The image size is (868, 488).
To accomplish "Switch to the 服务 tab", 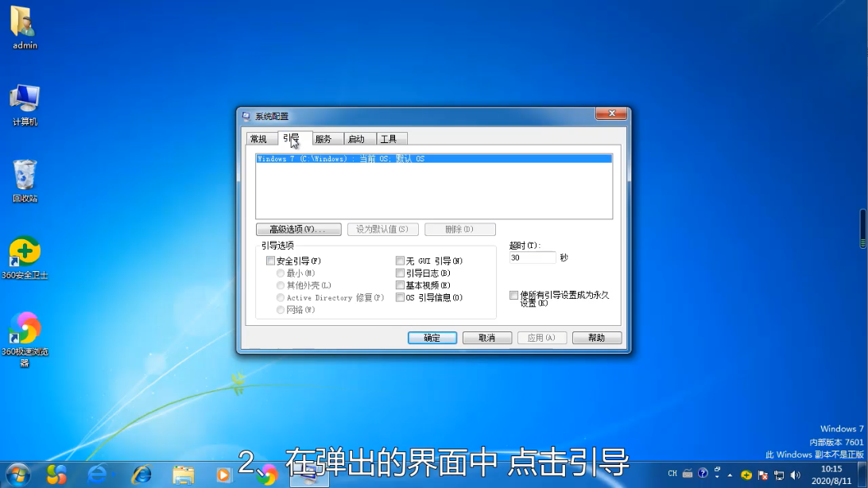I will tap(327, 139).
